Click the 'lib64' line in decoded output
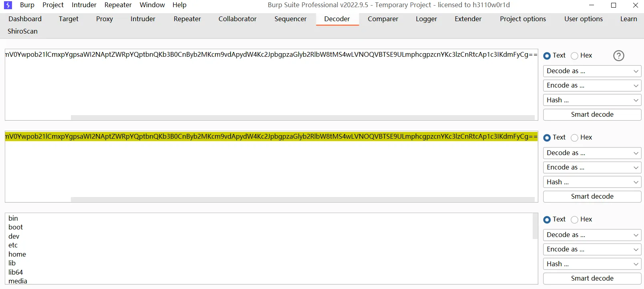644x289 pixels. (x=16, y=272)
